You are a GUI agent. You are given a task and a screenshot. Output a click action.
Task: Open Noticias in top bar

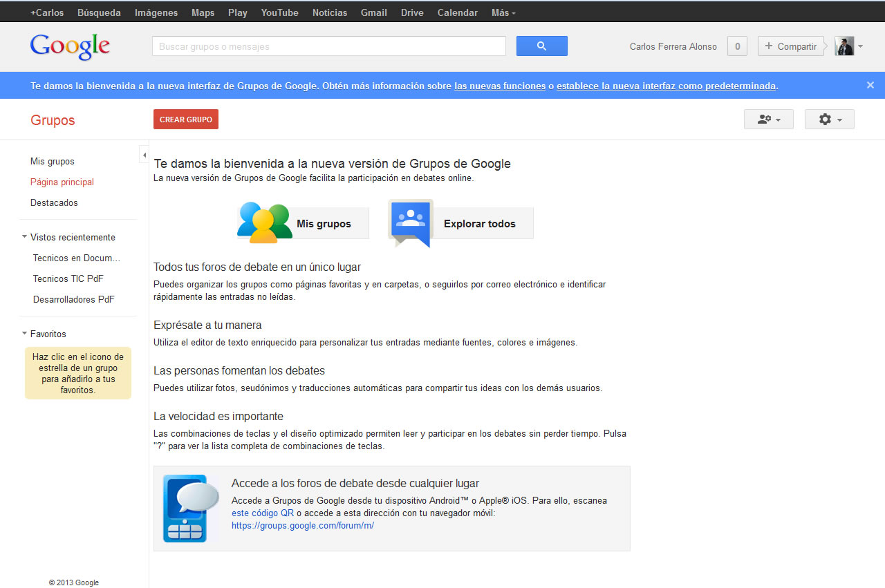pos(330,12)
